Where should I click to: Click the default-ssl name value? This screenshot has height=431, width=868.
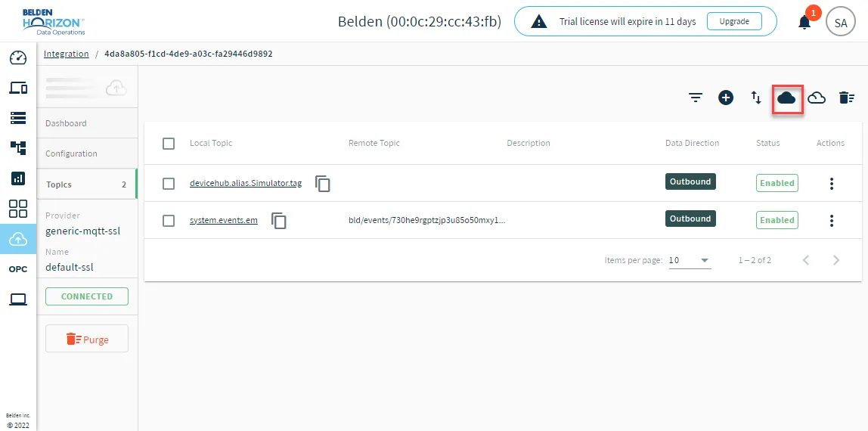pyautogui.click(x=70, y=267)
